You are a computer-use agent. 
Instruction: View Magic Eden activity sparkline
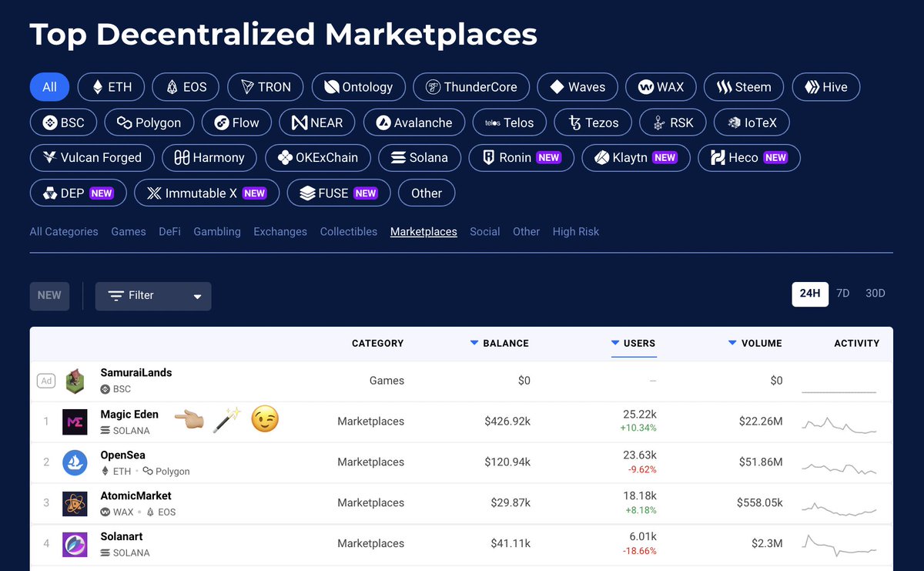click(839, 425)
